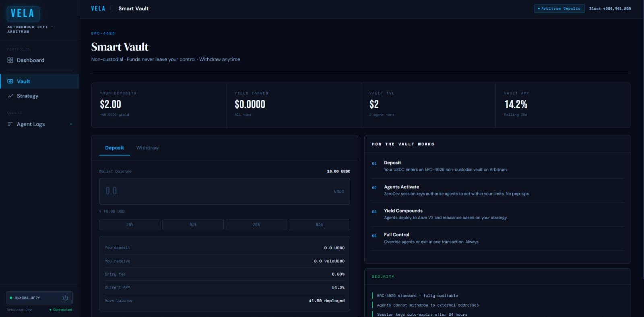
Task: Open Agent Logs from the sidebar
Action: coord(39,124)
